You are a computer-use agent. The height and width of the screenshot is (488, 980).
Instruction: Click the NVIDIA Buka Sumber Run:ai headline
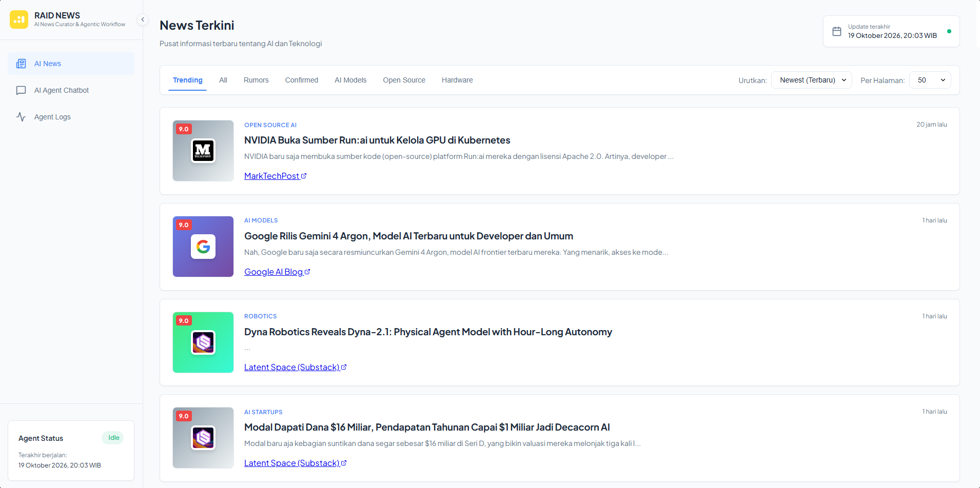pyautogui.click(x=377, y=140)
